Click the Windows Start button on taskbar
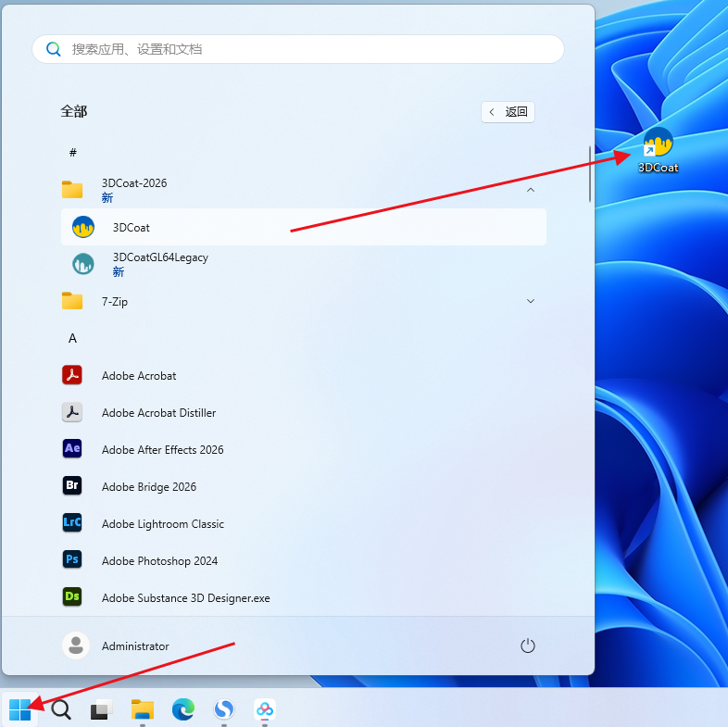Screen dimensions: 728x727 pyautogui.click(x=20, y=709)
